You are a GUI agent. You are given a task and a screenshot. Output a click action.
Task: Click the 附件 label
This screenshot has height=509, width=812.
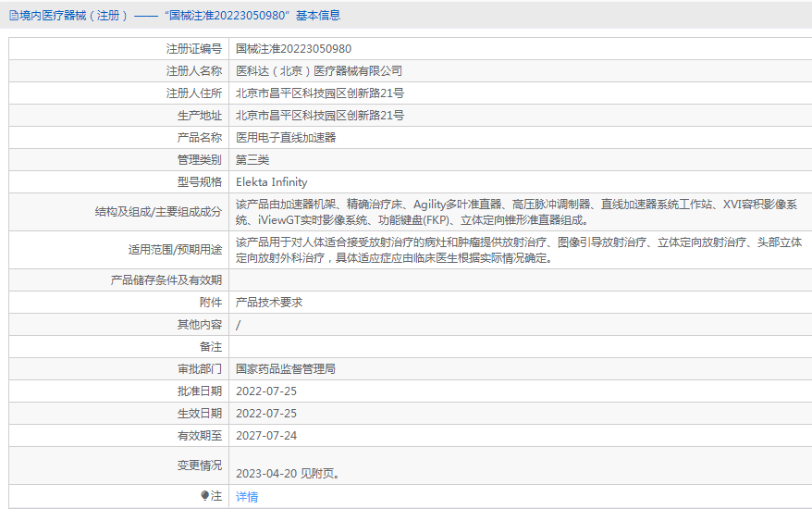point(211,303)
